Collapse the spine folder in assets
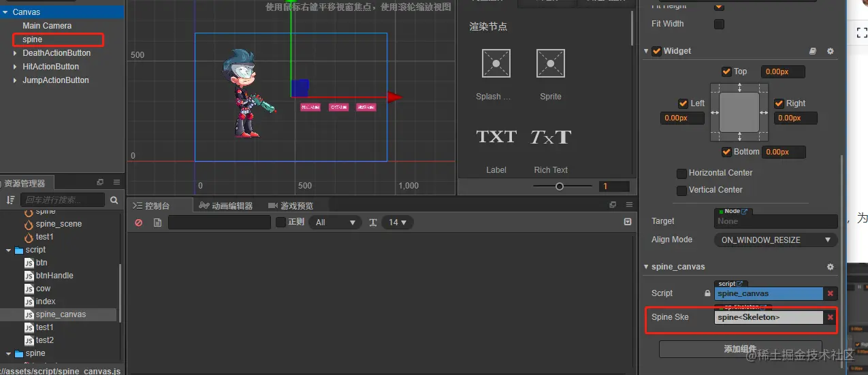The width and height of the screenshot is (868, 375). coord(9,354)
